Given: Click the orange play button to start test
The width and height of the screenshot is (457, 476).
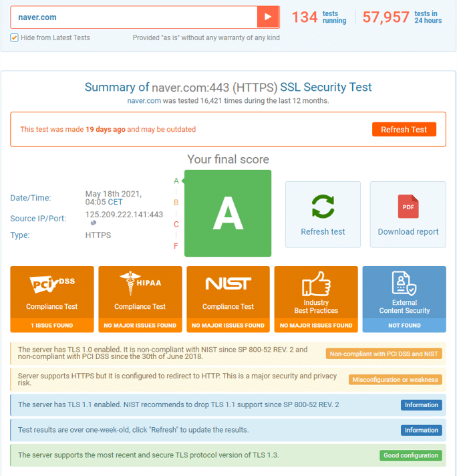Looking at the screenshot, I should pyautogui.click(x=268, y=17).
